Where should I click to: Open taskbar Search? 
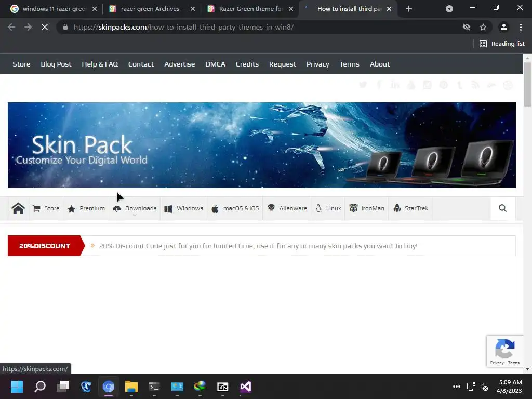(40, 387)
